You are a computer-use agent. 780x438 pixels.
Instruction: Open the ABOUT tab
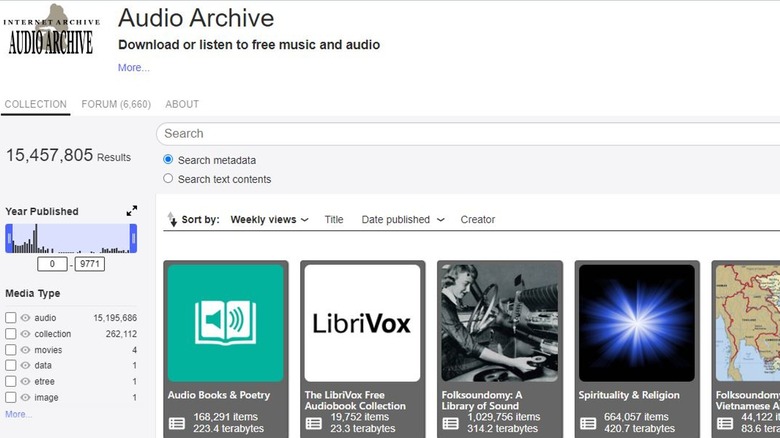[182, 104]
